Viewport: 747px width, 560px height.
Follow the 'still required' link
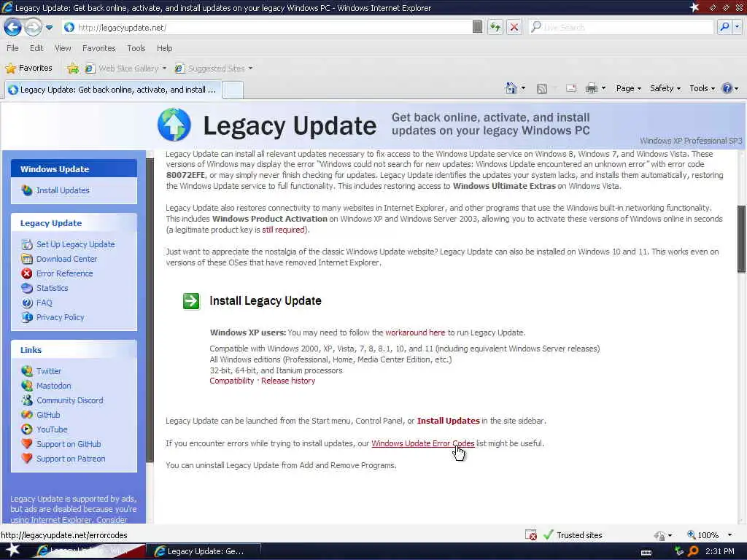tap(284, 230)
